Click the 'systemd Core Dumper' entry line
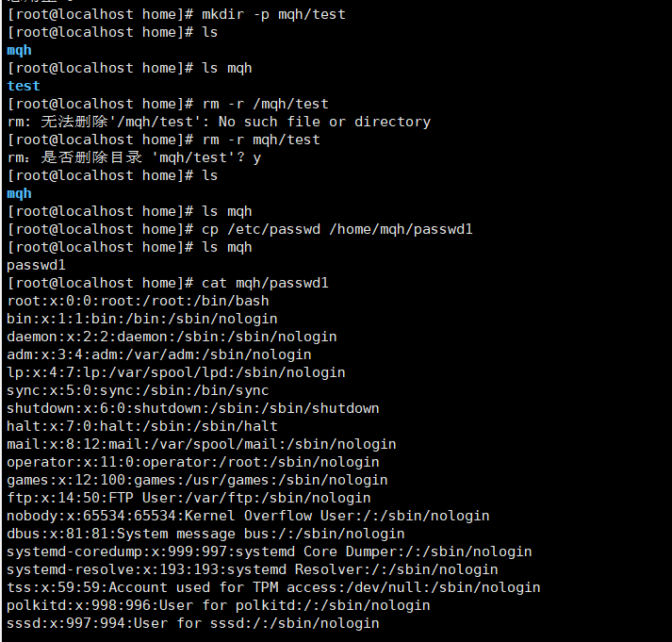This screenshot has width=672, height=642. click(x=269, y=551)
